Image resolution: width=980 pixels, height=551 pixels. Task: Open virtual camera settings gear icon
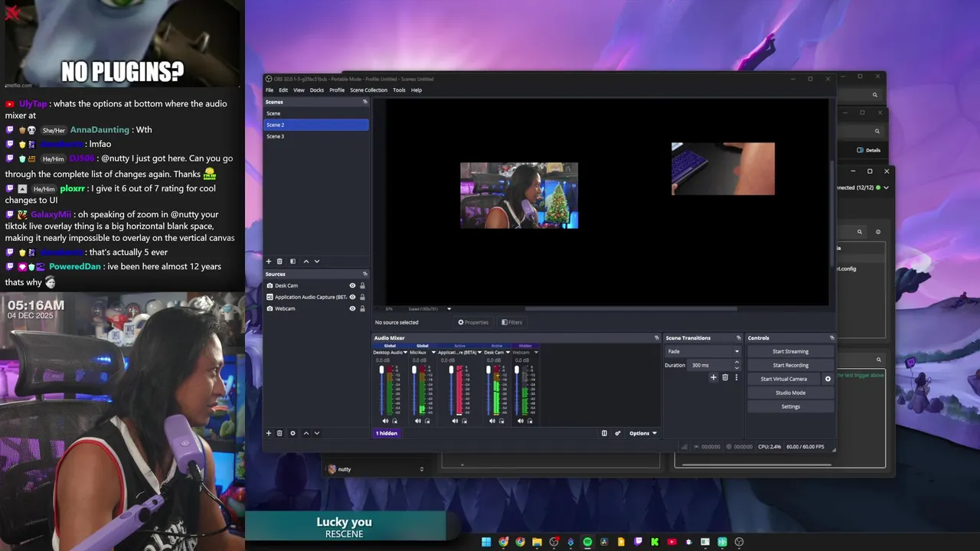pyautogui.click(x=828, y=379)
